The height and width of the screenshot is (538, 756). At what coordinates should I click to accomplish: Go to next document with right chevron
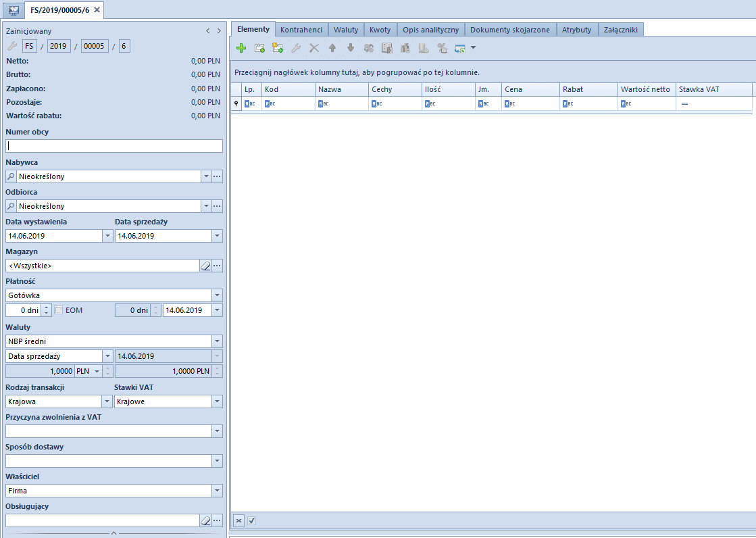click(x=219, y=31)
